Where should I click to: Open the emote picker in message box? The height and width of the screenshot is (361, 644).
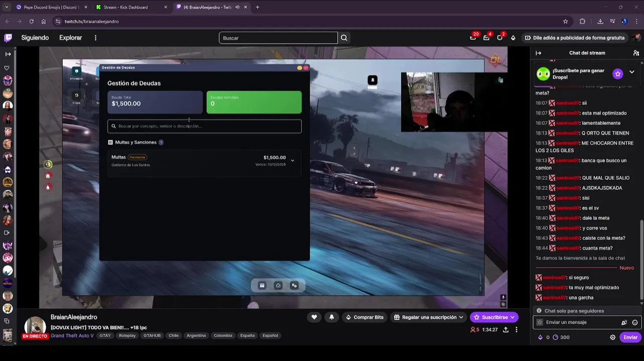(x=635, y=322)
